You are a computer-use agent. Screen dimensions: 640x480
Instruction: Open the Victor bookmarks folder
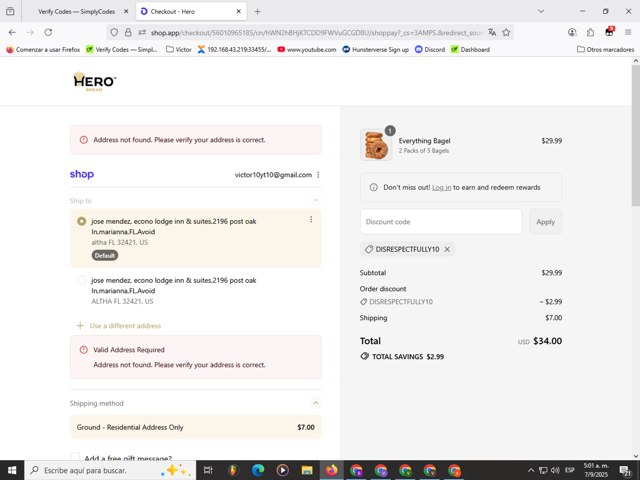click(179, 49)
